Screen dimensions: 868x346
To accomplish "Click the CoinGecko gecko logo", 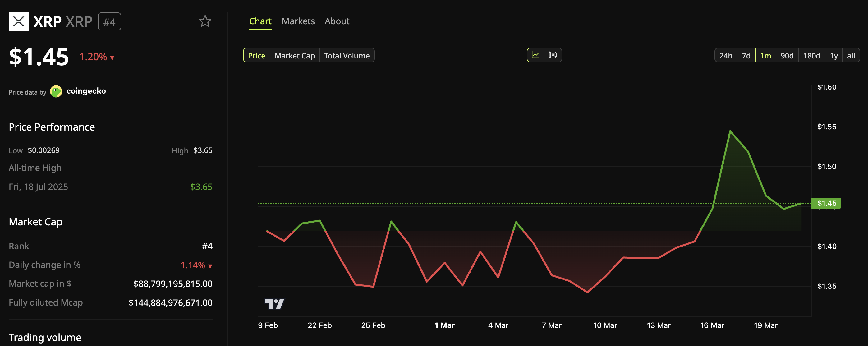I will click(56, 91).
